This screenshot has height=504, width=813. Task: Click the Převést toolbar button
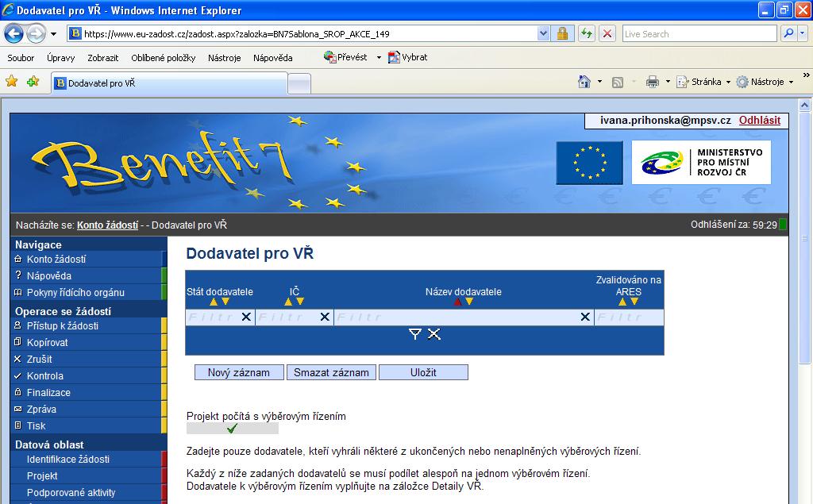[x=346, y=57]
